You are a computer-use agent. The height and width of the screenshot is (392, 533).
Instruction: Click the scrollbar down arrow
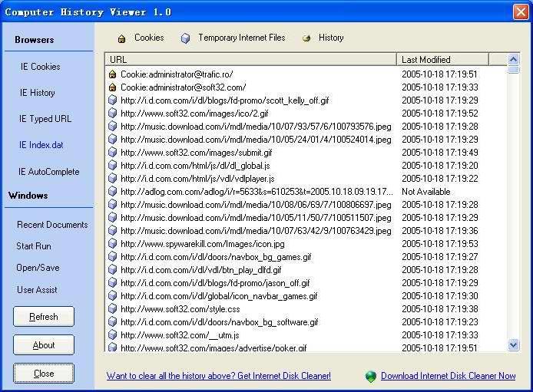[x=513, y=345]
